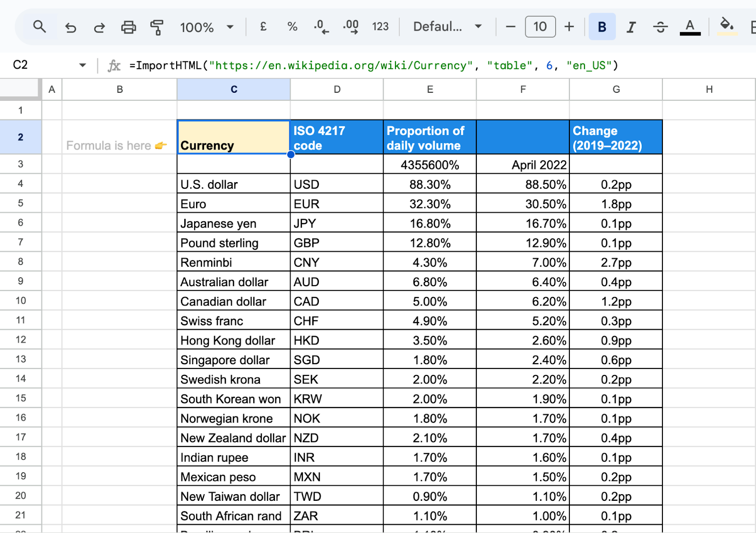This screenshot has height=533, width=756.
Task: Select Canadian dollar's 6.20% cell
Action: point(523,301)
